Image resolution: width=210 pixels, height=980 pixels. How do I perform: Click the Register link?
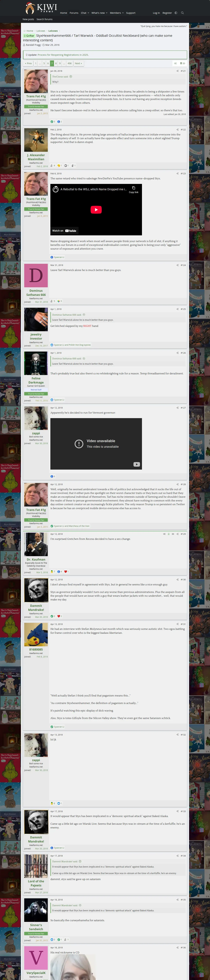tap(167, 13)
